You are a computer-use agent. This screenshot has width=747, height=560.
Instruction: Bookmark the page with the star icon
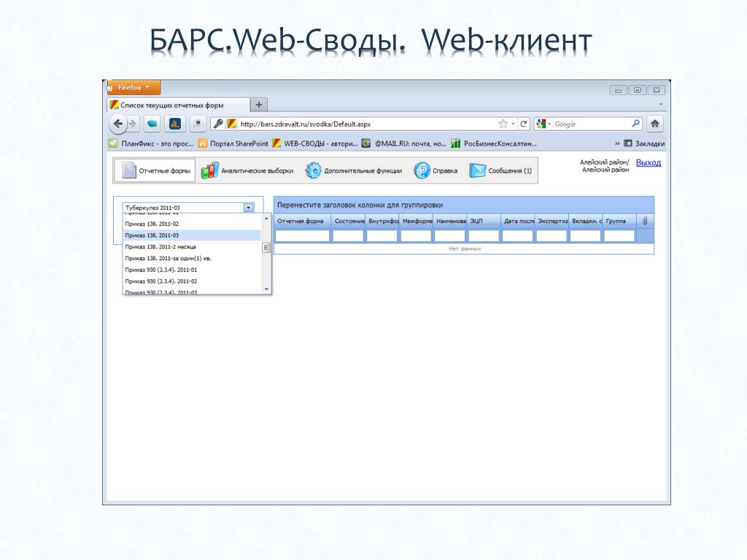pyautogui.click(x=503, y=124)
